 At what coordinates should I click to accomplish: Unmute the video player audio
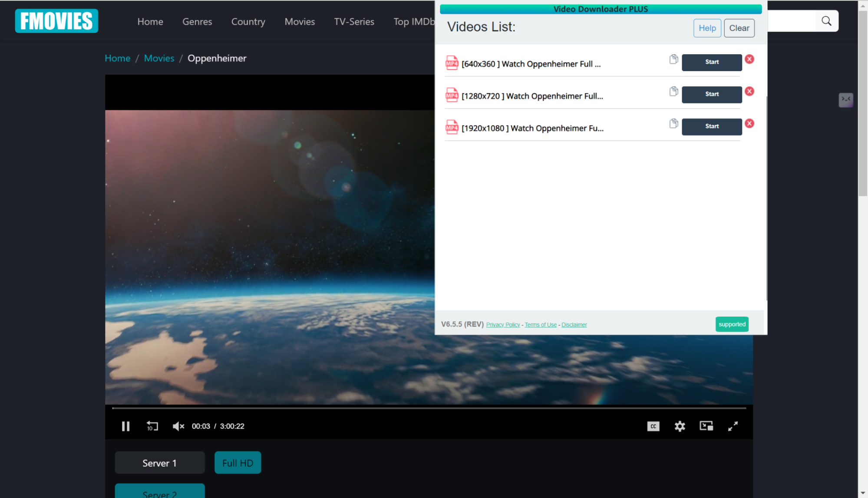tap(178, 426)
